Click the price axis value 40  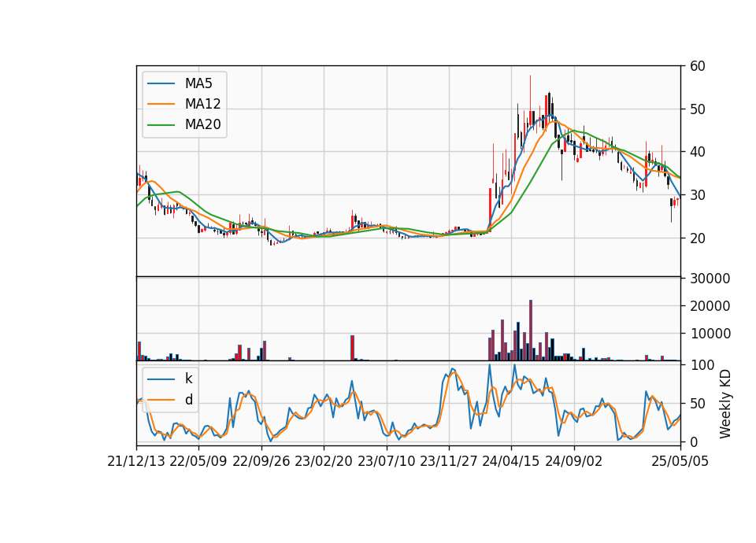[x=697, y=152]
